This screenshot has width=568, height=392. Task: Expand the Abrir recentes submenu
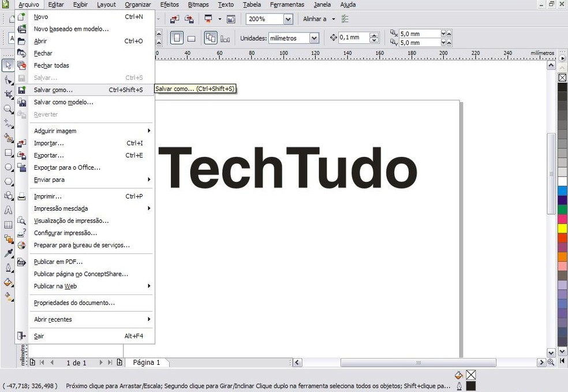91,319
